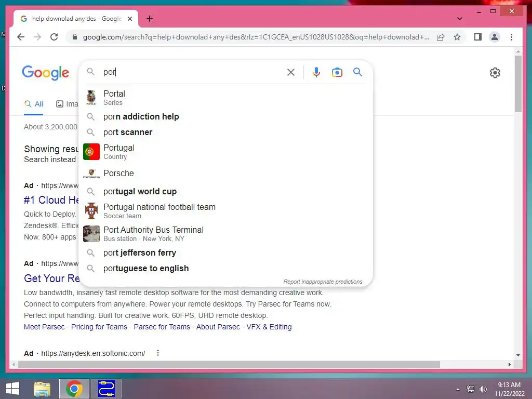Click the browser Back arrow

(x=21, y=37)
